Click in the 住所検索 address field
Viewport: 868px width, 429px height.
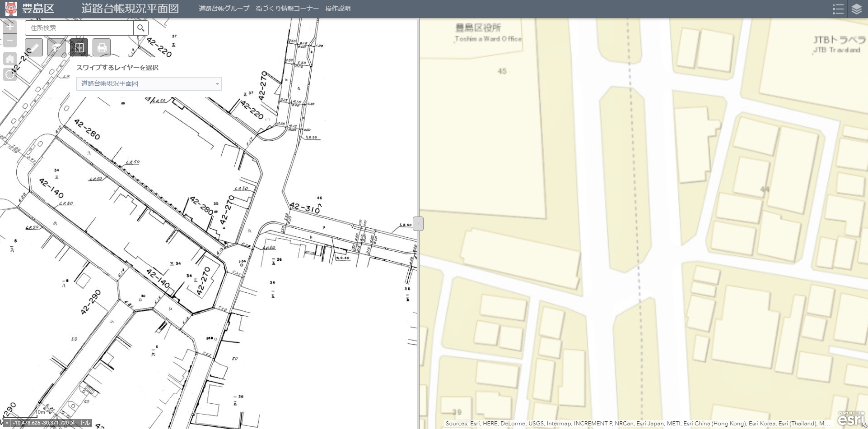79,28
